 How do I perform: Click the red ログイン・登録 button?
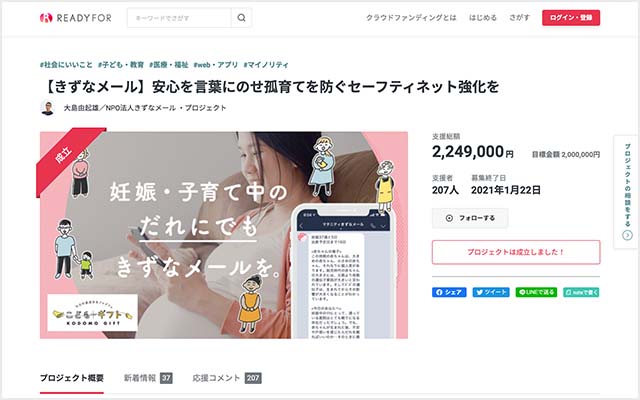tap(571, 18)
